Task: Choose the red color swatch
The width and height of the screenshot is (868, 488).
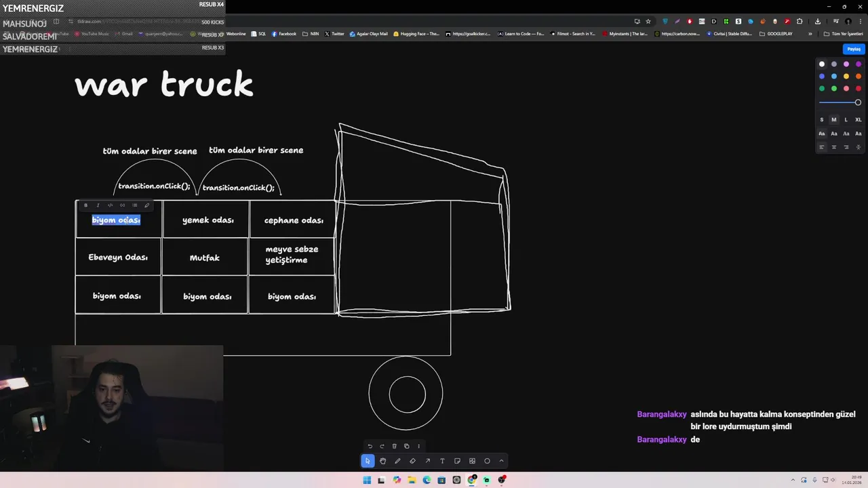Action: (859, 89)
